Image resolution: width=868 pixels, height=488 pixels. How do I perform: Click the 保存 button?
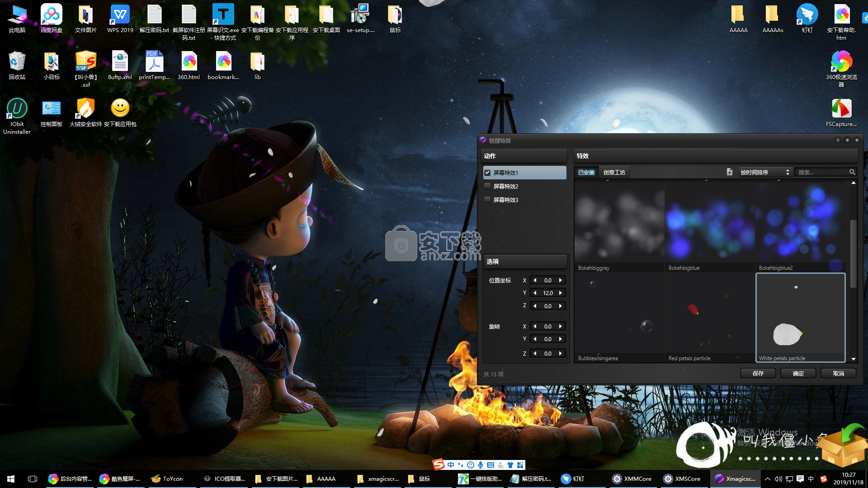pos(758,374)
